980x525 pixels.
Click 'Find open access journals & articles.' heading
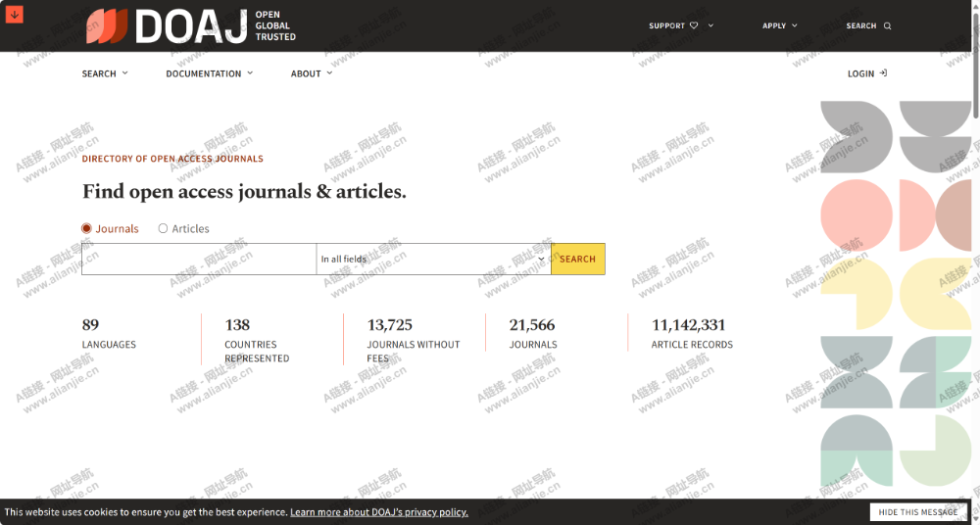click(x=244, y=191)
